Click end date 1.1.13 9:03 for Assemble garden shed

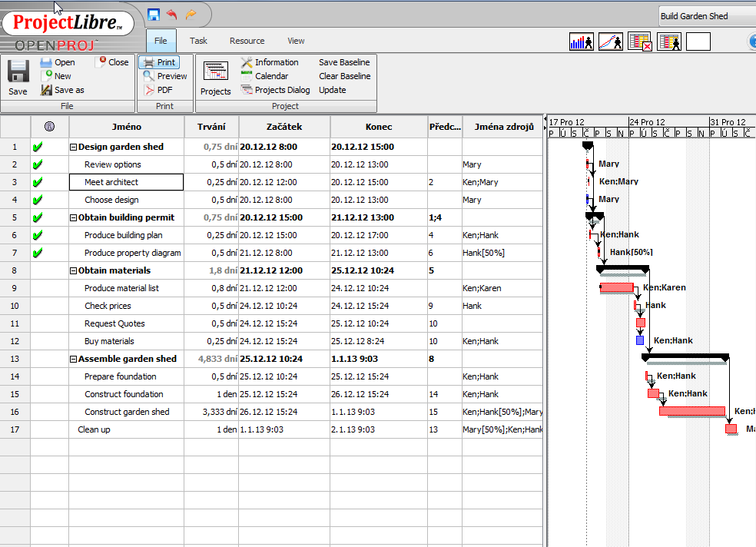pyautogui.click(x=379, y=359)
